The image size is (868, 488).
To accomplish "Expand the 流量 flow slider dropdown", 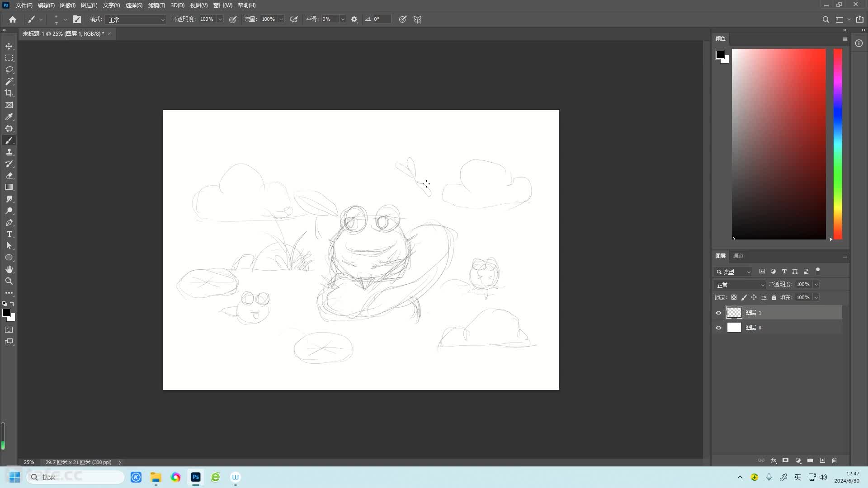I will click(281, 19).
